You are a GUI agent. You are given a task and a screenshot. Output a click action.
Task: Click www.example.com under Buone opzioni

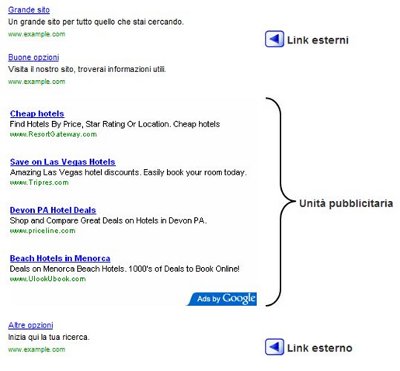click(x=37, y=82)
